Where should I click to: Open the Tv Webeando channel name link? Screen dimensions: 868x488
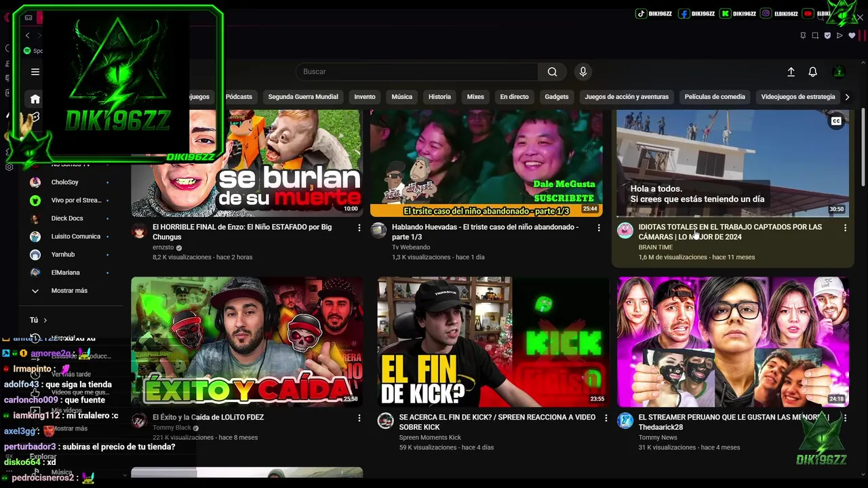[x=411, y=247]
